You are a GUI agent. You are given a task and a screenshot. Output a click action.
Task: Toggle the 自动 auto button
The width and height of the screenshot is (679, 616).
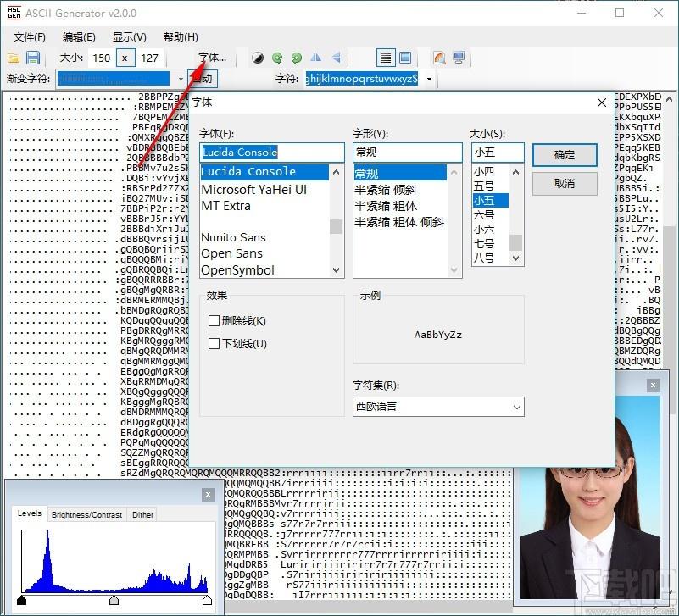coord(203,78)
